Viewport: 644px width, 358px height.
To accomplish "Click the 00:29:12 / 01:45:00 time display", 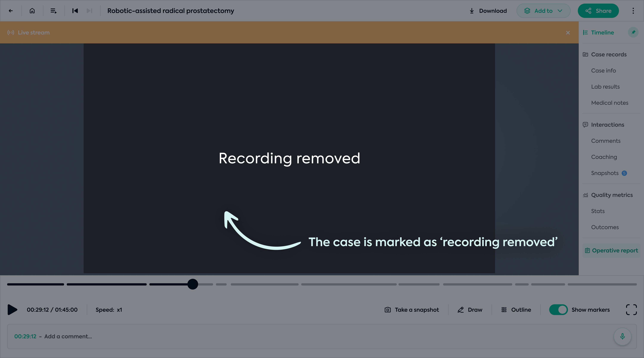I will (x=52, y=310).
